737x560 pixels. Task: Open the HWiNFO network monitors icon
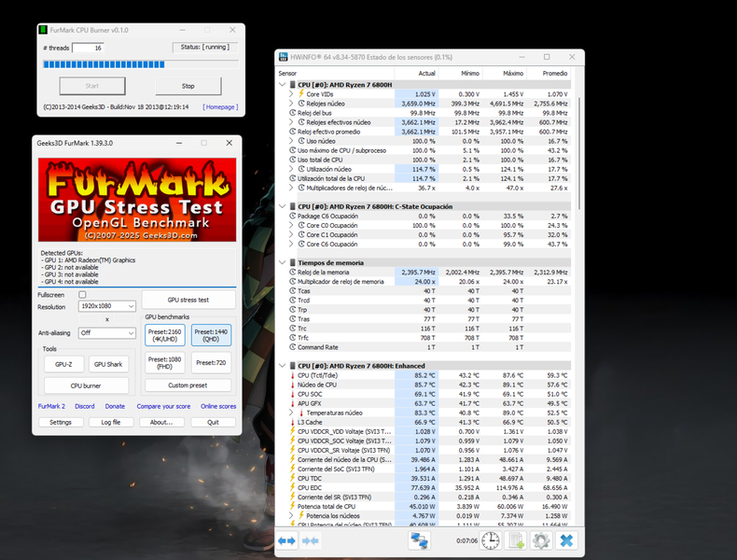pyautogui.click(x=419, y=540)
